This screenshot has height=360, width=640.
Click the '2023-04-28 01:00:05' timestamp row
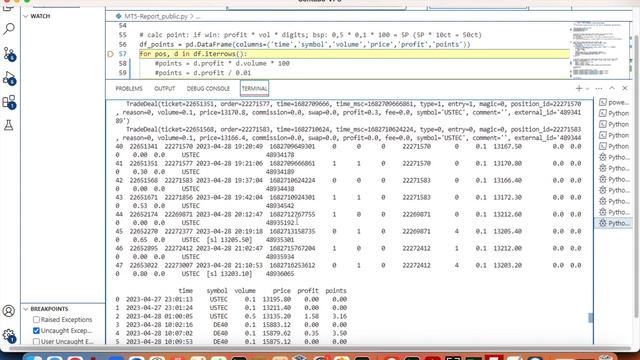click(159, 316)
